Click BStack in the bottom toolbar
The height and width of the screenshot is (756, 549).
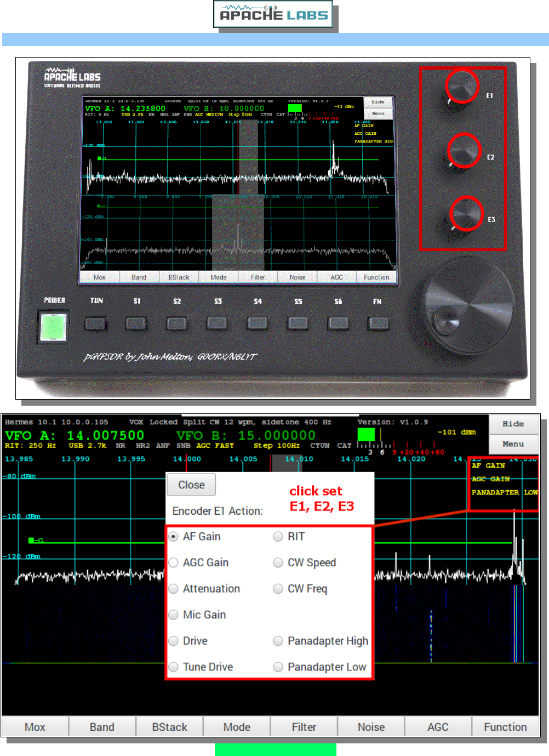click(169, 727)
